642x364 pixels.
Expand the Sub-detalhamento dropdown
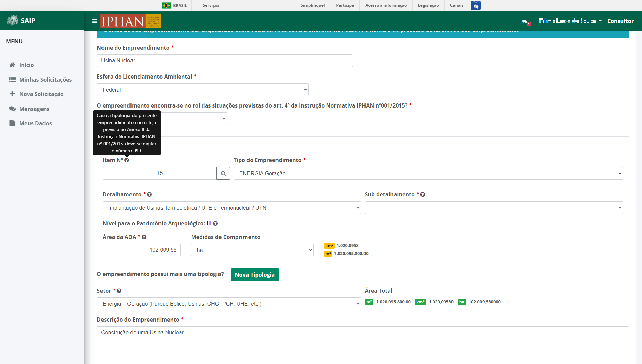[494, 208]
